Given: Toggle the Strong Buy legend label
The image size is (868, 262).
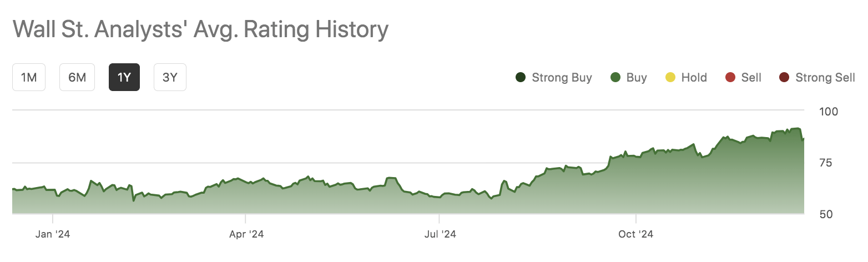Looking at the screenshot, I should point(562,78).
